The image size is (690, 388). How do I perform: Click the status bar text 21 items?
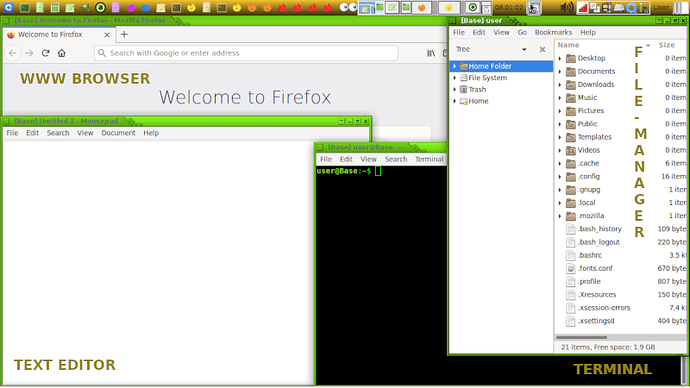pyautogui.click(x=608, y=347)
